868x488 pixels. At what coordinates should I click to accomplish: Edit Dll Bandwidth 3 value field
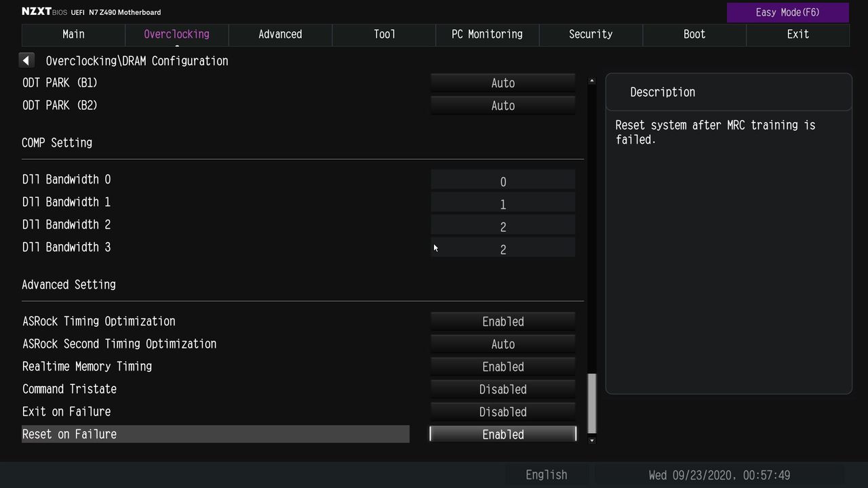(503, 249)
